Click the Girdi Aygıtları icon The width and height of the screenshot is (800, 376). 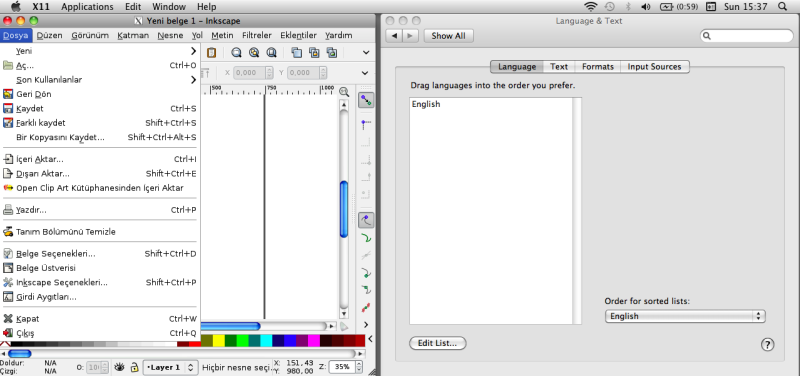pos(8,296)
